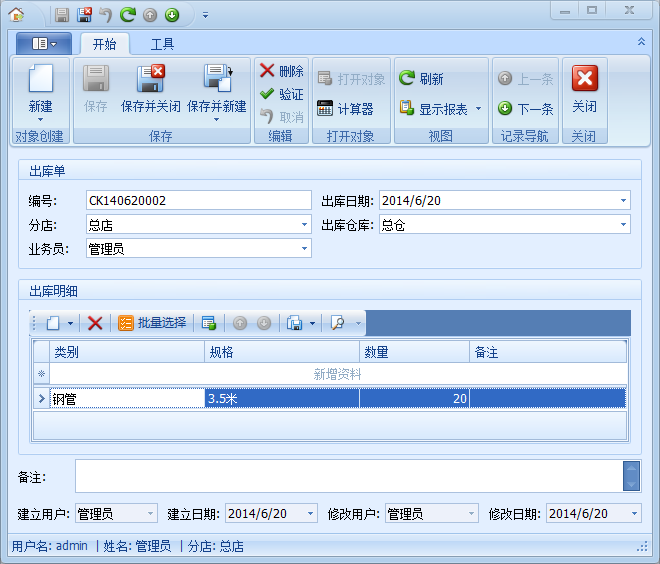This screenshot has width=660, height=564.
Task: Open the 分店 combo box dropdown
Action: coord(304,225)
